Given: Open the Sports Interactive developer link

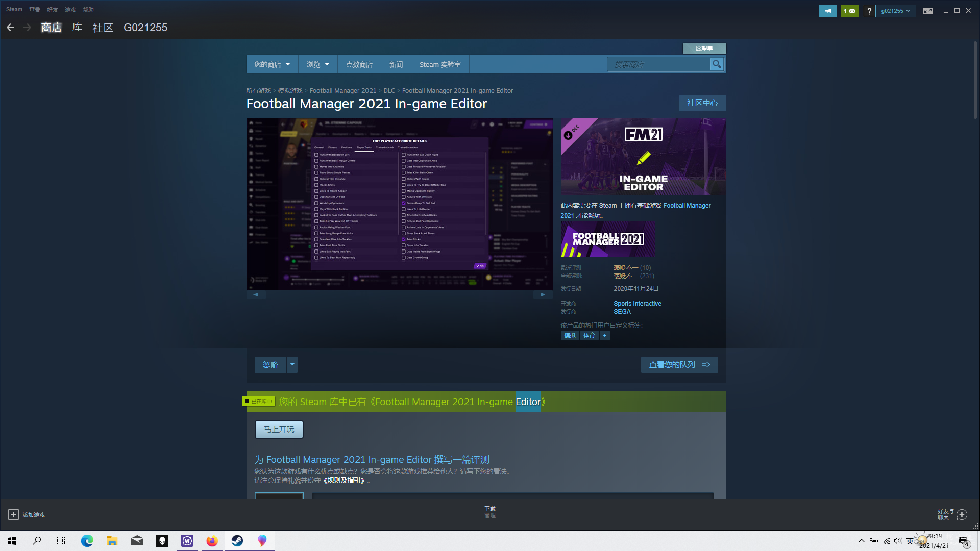Looking at the screenshot, I should (x=638, y=303).
